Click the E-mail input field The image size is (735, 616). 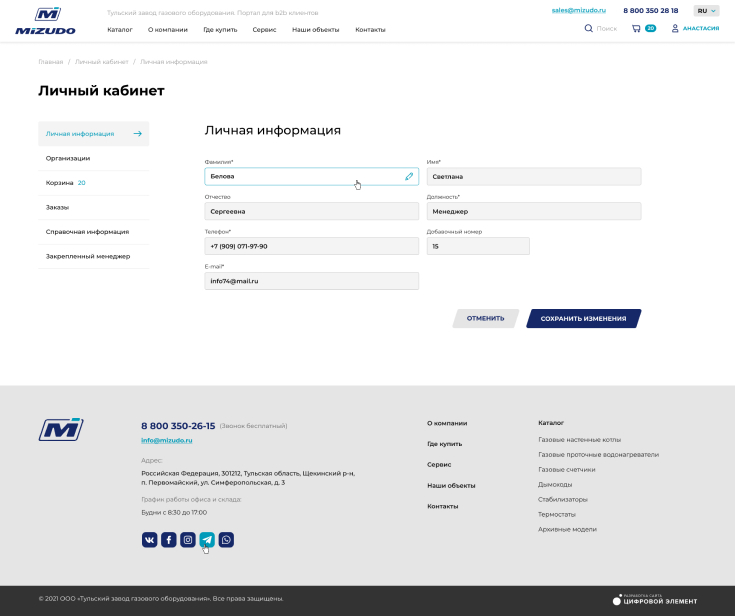pos(311,282)
